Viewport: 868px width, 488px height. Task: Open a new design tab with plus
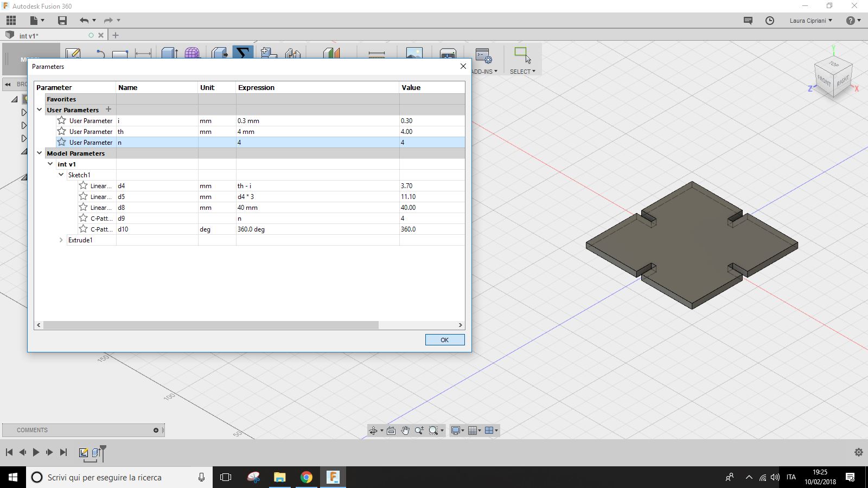tap(115, 35)
